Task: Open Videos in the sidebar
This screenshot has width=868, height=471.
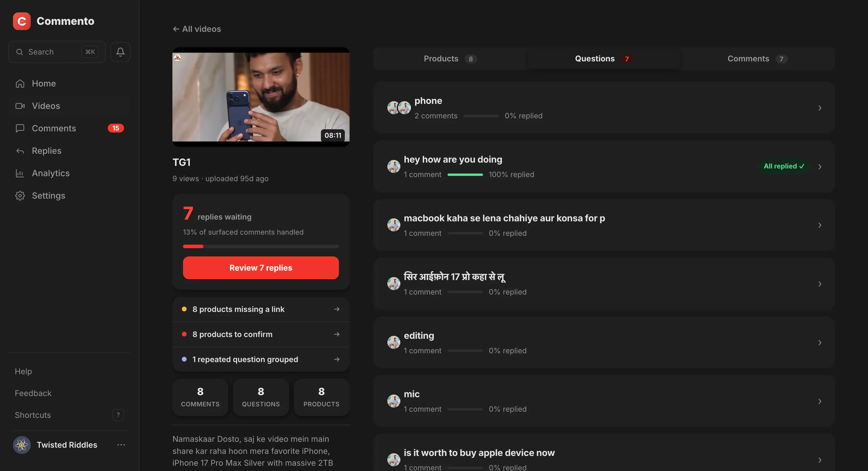Action: [69, 106]
